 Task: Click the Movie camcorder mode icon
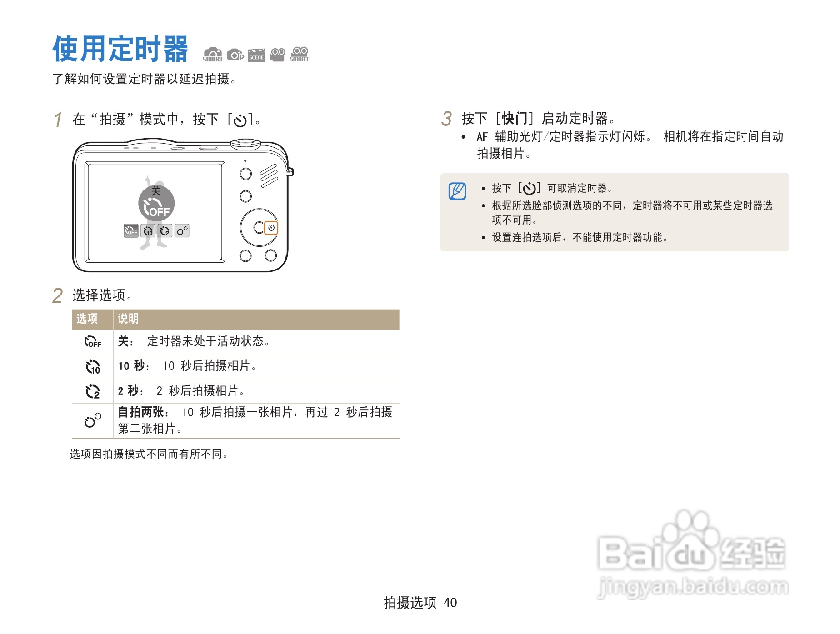(x=277, y=55)
